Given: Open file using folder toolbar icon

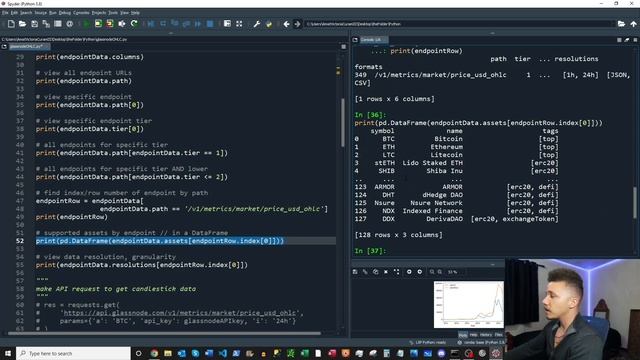Looking at the screenshot, I should [x=22, y=24].
